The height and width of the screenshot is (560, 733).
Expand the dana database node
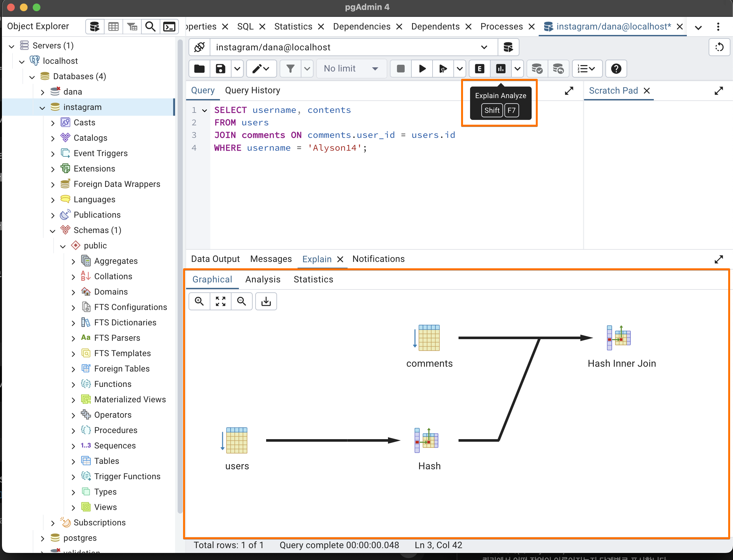click(x=42, y=92)
